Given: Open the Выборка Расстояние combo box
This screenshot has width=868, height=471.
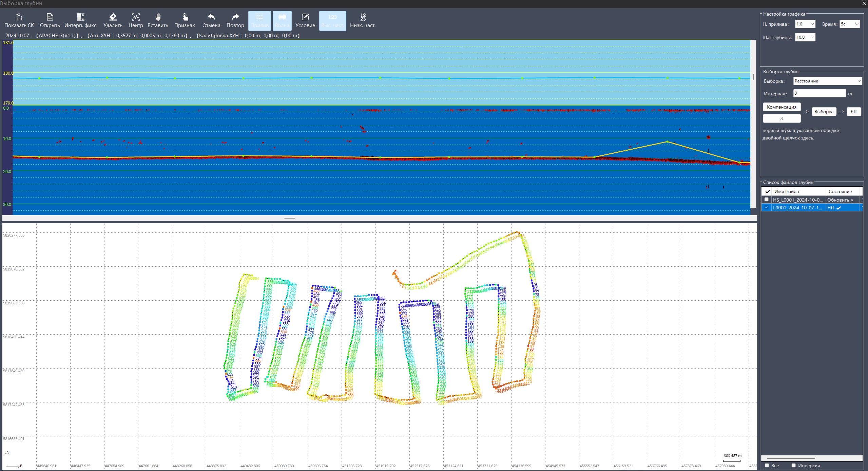Looking at the screenshot, I should (x=827, y=81).
